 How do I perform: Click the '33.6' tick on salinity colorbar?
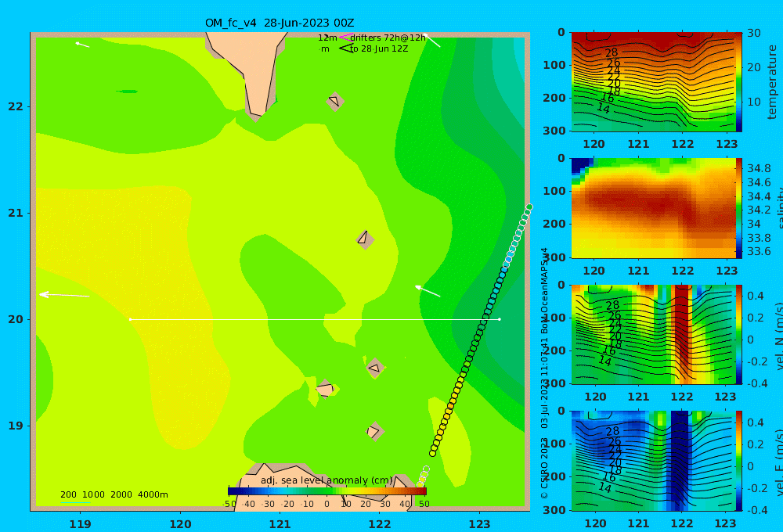tap(759, 251)
